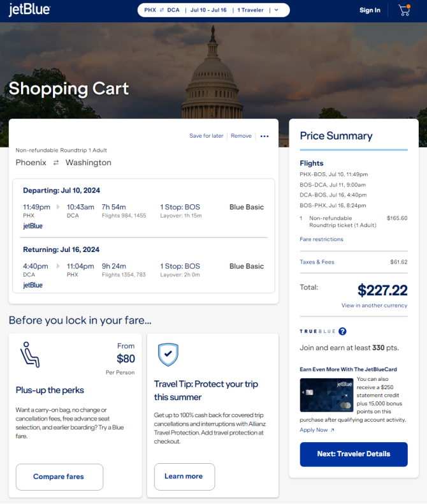This screenshot has height=504, width=427.
Task: Click the Shopping Cart page title
Action: point(69,89)
